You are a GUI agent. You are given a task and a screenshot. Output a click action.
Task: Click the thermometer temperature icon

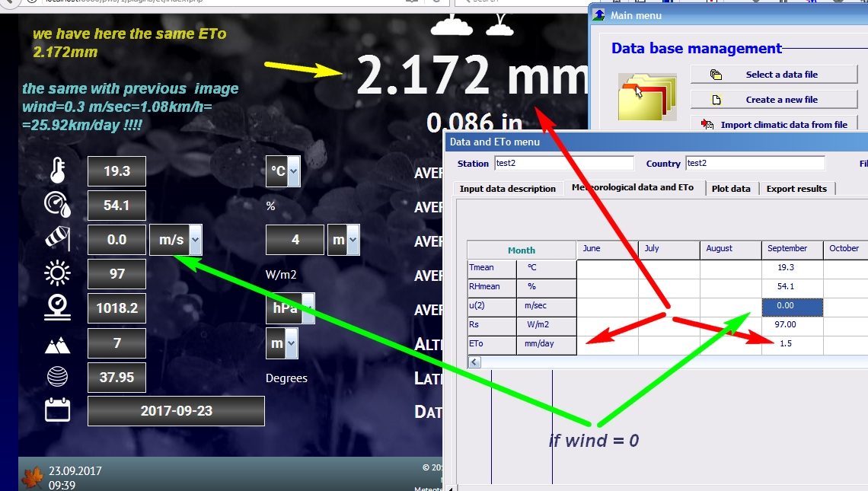(58, 170)
